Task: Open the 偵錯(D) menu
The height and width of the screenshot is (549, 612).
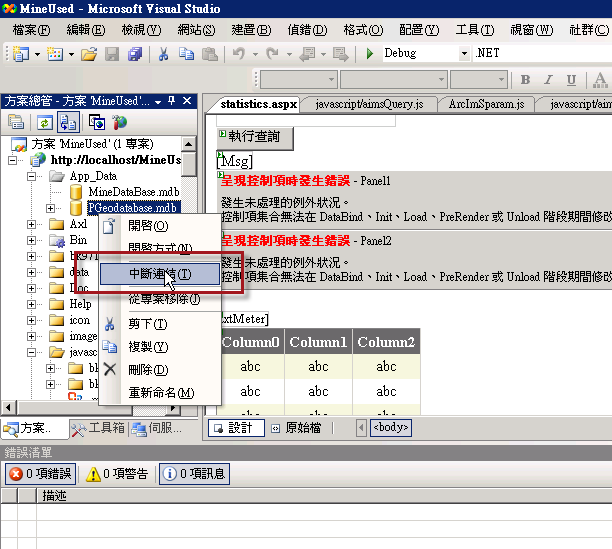Action: pos(307,30)
